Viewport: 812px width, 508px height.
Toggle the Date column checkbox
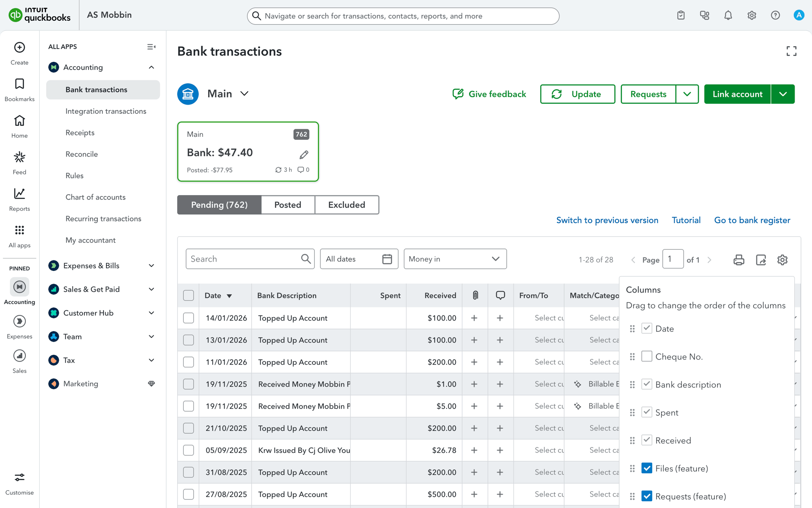[x=647, y=328]
